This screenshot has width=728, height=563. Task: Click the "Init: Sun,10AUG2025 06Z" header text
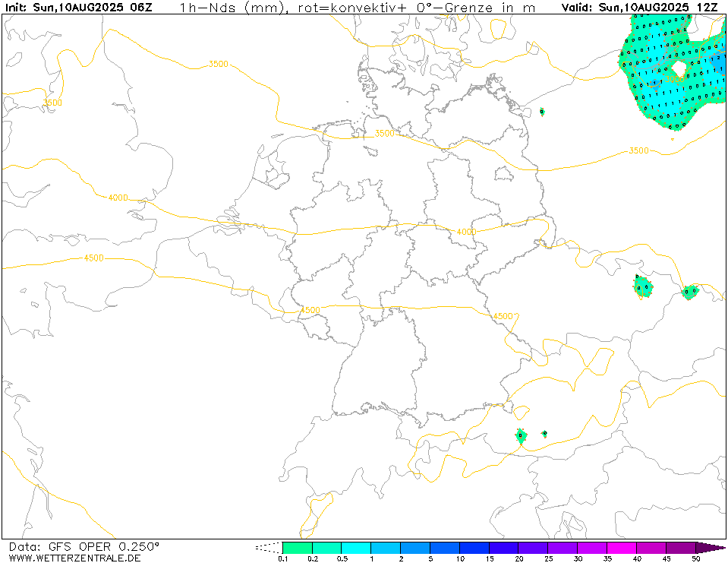tap(78, 8)
